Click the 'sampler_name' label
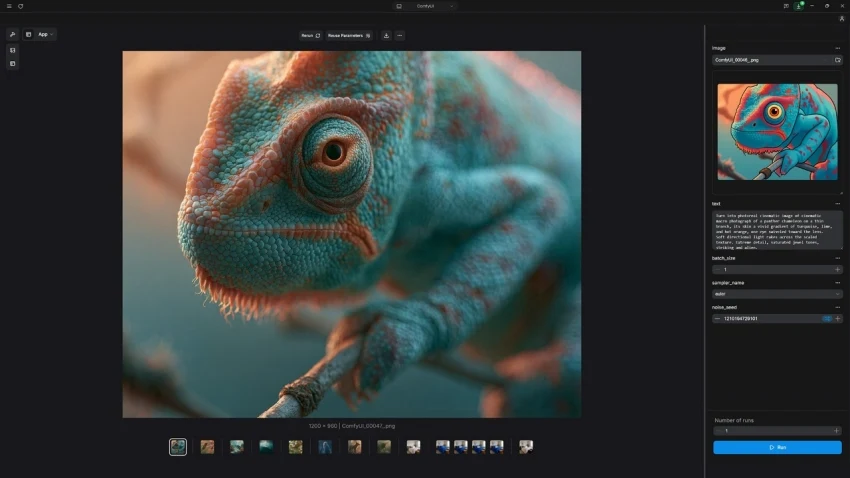850x478 pixels. [728, 283]
